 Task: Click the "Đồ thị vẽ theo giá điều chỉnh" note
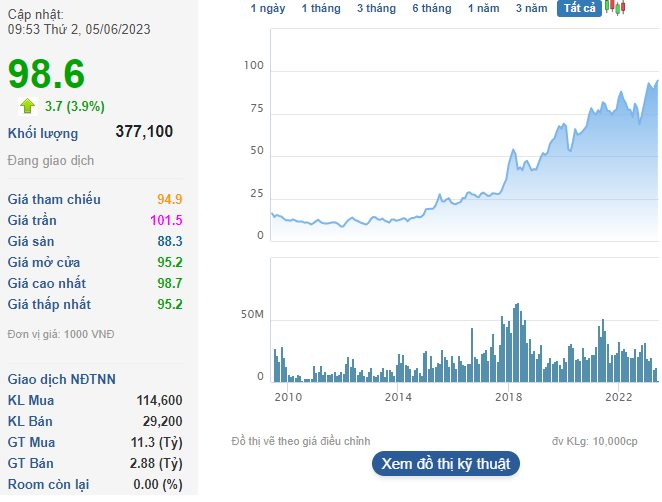coord(301,442)
